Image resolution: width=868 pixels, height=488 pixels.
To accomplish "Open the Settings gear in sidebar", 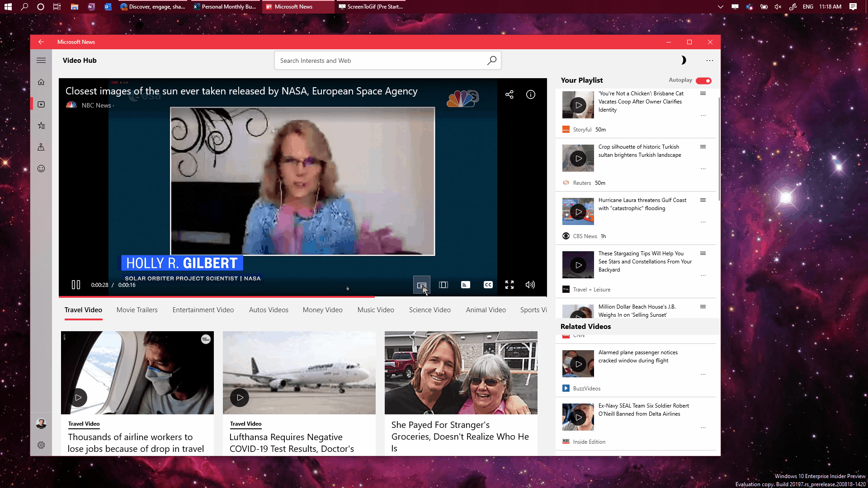I will coord(41,445).
